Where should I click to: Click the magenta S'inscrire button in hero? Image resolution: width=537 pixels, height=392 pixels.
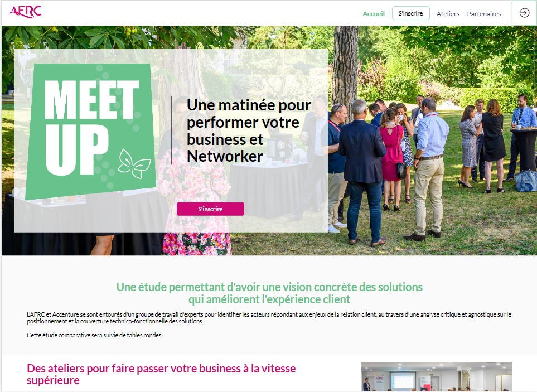[x=210, y=209]
